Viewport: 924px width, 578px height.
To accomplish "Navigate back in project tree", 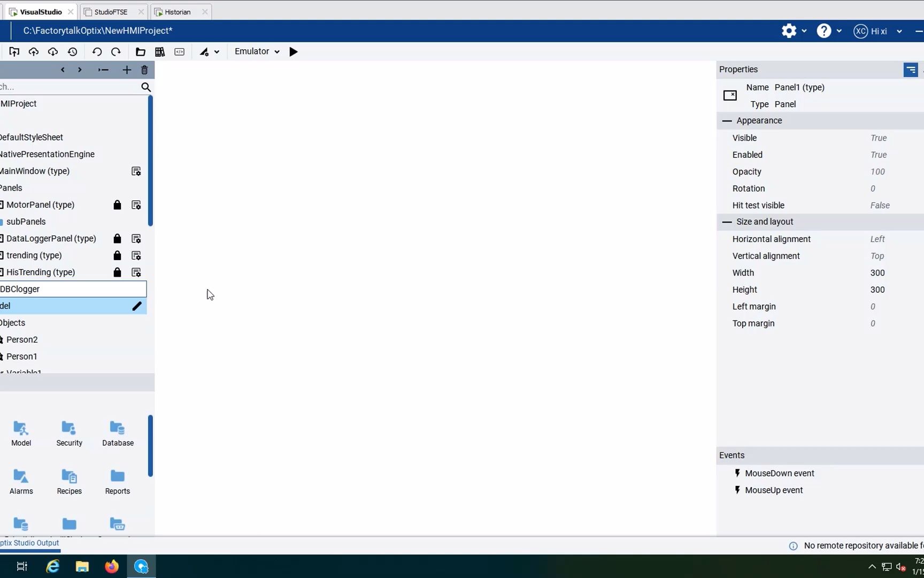I will pyautogui.click(x=63, y=70).
